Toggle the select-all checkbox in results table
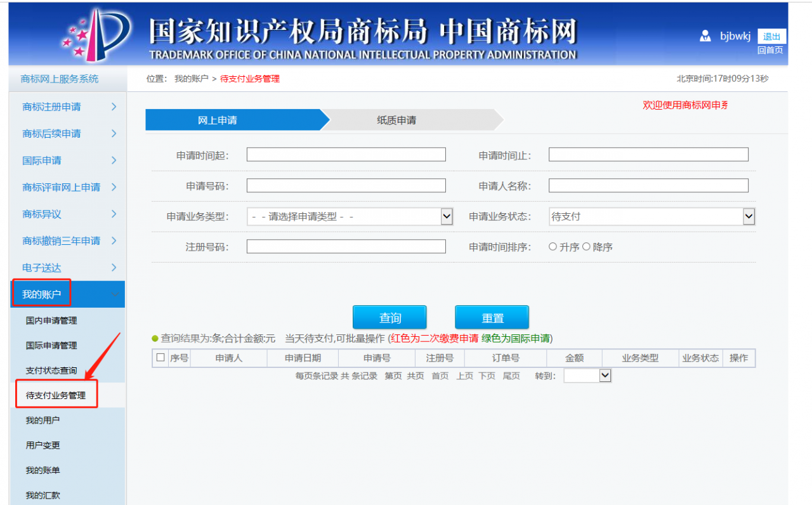This screenshot has width=812, height=505. click(x=161, y=357)
